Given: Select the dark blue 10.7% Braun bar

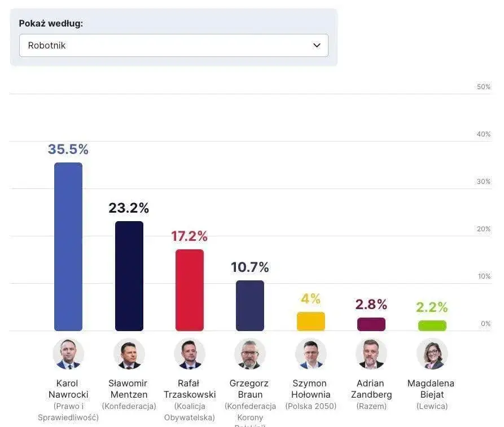Looking at the screenshot, I should point(250,305).
